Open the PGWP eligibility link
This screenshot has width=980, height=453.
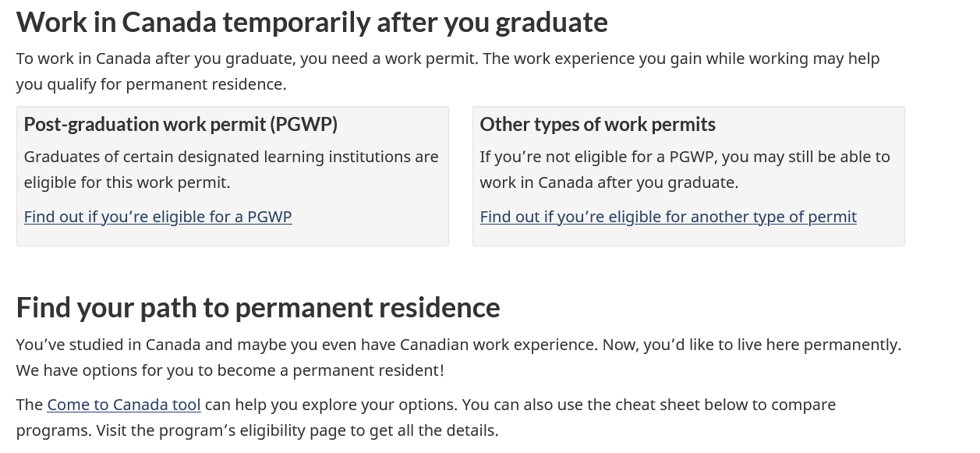pos(157,217)
